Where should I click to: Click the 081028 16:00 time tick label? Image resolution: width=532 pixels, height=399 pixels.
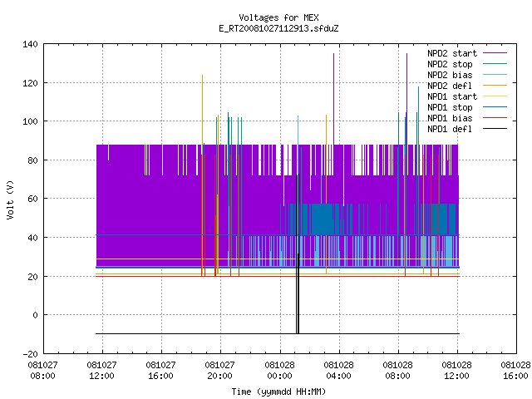pos(515,371)
